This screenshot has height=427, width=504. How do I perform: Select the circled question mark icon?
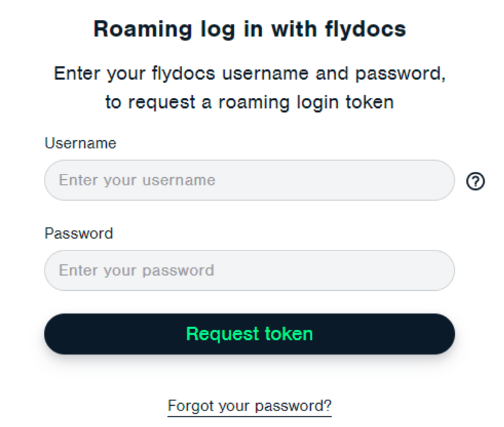pos(475,181)
